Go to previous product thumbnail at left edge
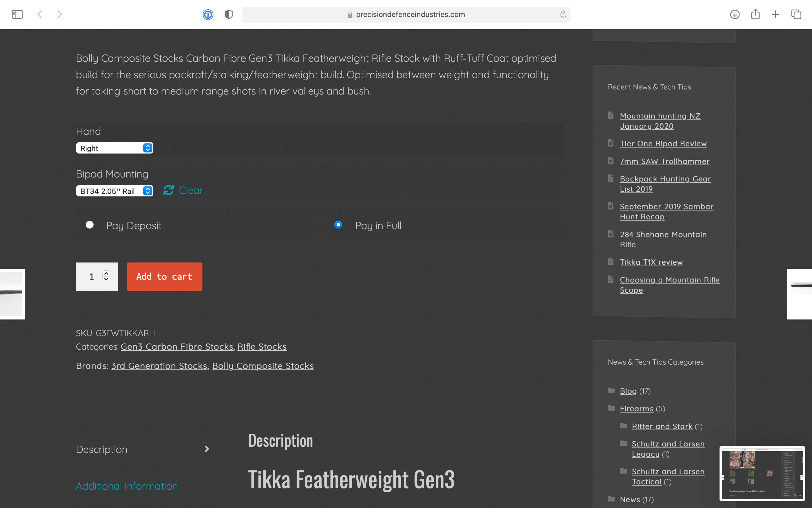Screen dimensions: 812x508 [x=12, y=294]
